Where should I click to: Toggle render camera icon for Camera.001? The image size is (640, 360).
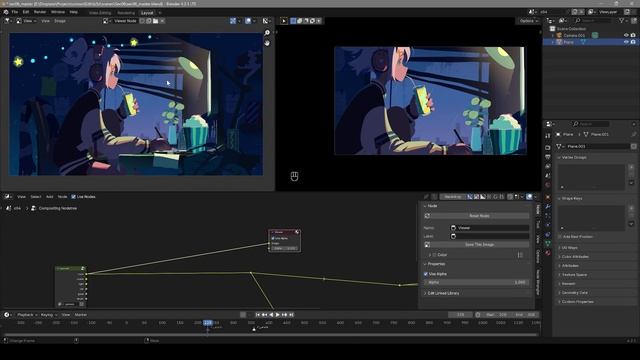[633, 36]
